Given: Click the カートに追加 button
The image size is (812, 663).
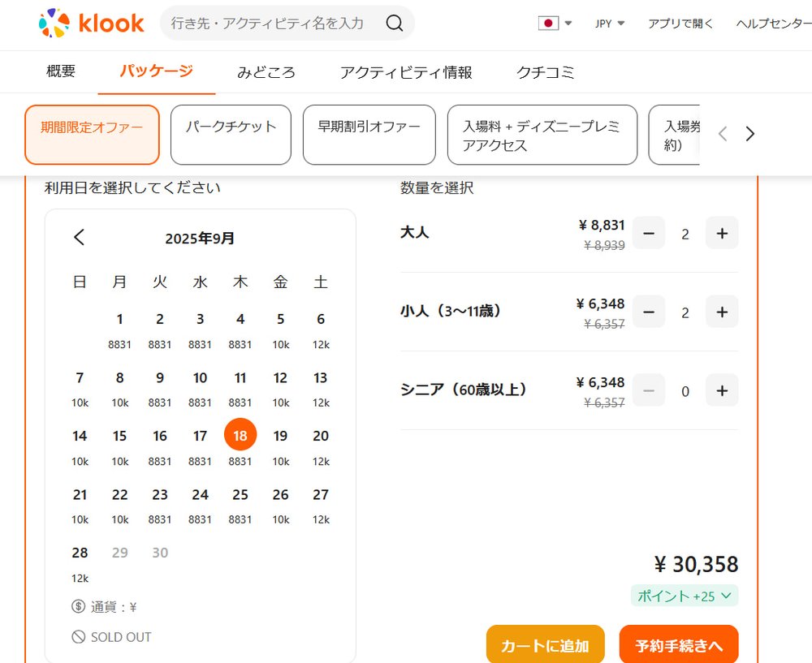Looking at the screenshot, I should point(545,644).
